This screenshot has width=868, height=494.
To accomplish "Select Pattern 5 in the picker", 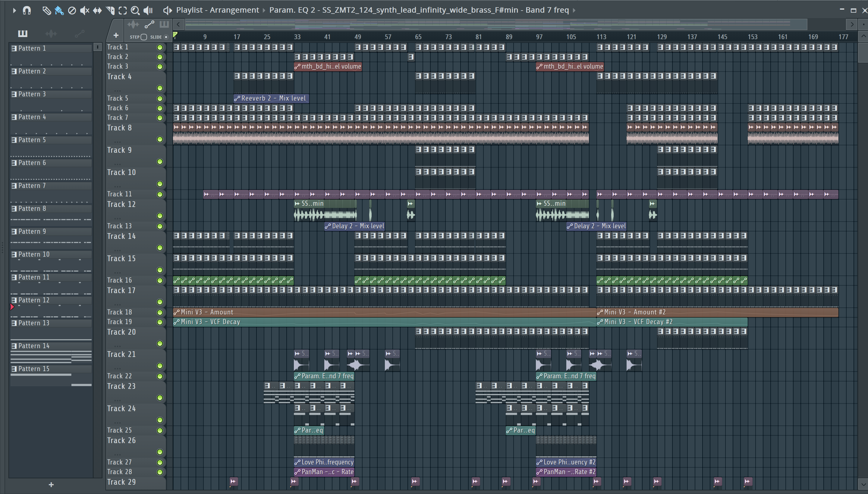I will click(51, 140).
